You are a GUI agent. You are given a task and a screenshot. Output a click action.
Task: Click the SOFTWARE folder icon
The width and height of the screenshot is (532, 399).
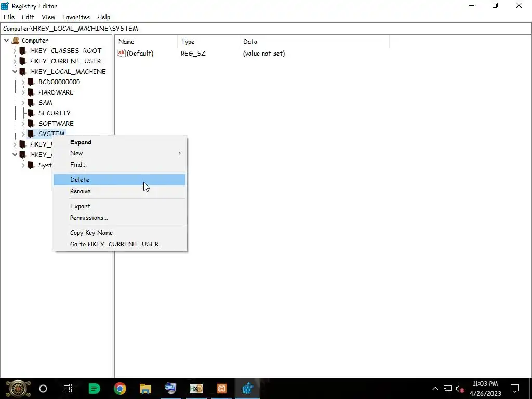tap(31, 124)
